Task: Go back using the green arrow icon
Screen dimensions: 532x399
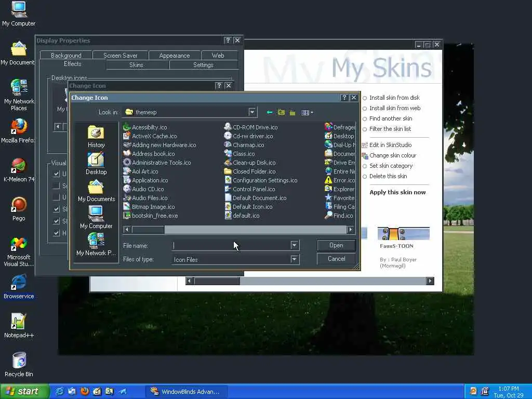Action: coord(270,112)
